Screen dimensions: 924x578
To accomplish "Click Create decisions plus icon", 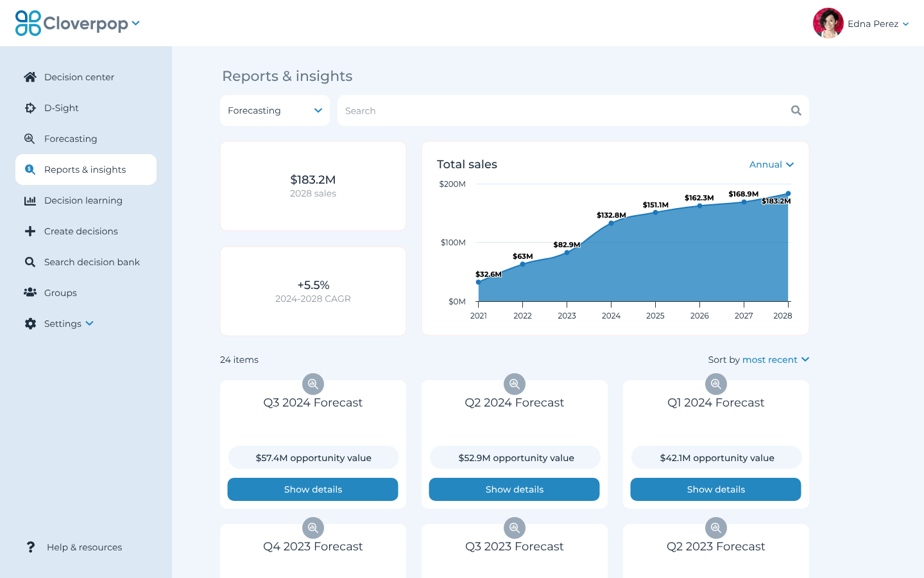I will [30, 231].
